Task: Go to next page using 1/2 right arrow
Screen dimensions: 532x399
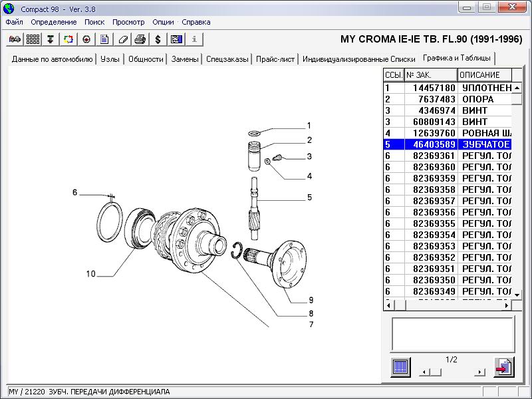Action: pyautogui.click(x=479, y=372)
